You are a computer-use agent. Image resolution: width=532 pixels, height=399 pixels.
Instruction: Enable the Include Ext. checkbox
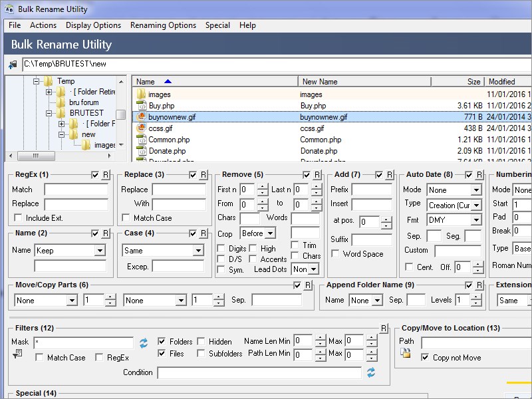[x=18, y=218]
